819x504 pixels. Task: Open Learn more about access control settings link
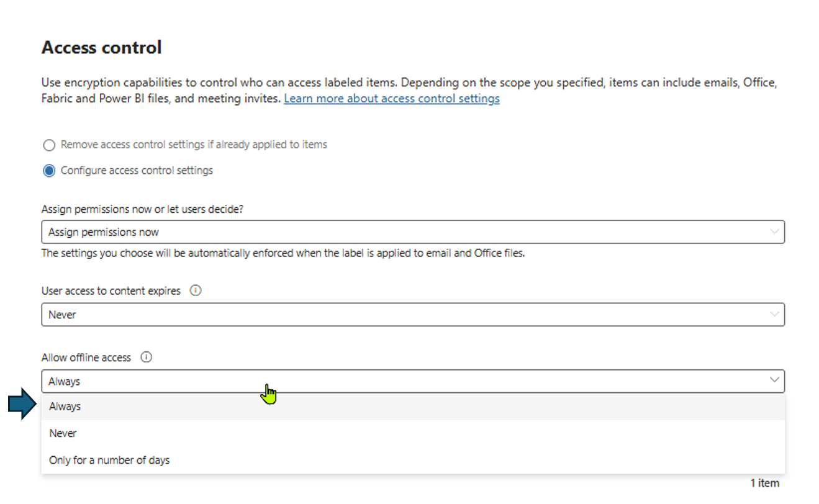391,99
